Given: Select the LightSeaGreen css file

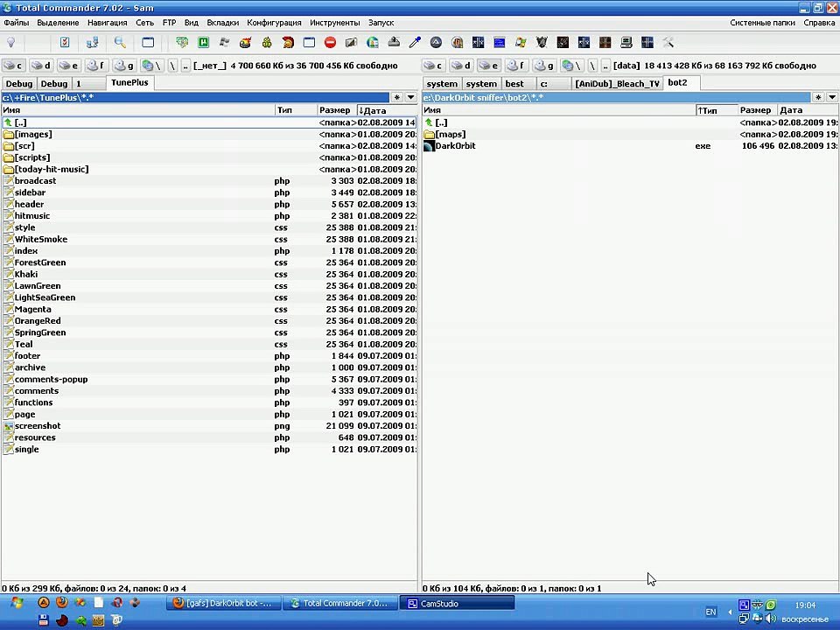Looking at the screenshot, I should (x=209, y=297).
